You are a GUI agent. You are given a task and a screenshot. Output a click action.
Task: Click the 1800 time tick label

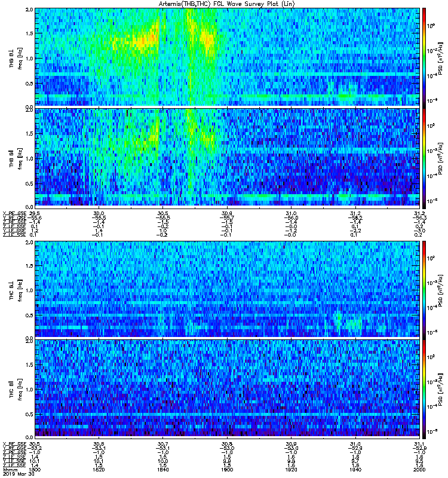35,470
